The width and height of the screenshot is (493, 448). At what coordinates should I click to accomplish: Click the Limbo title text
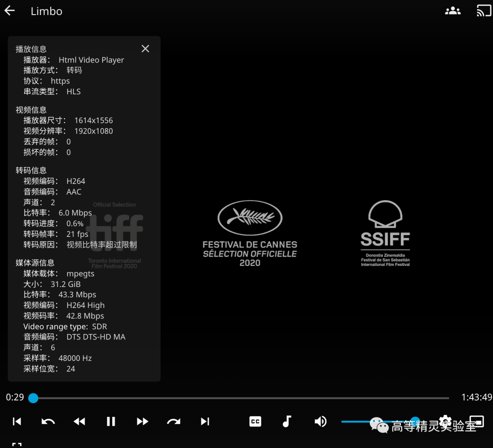47,11
